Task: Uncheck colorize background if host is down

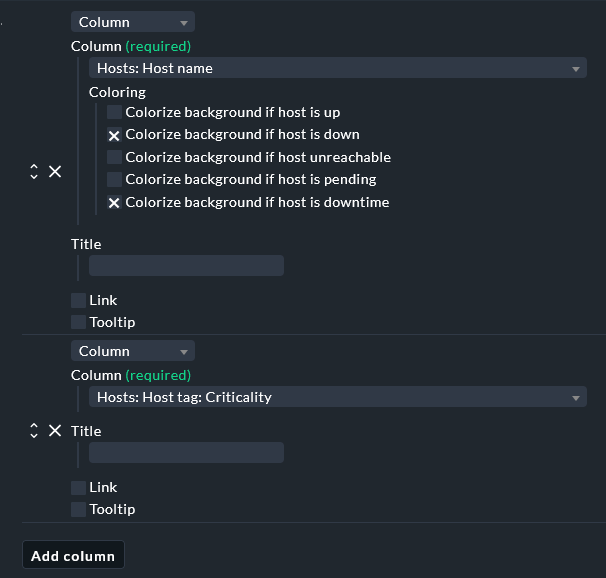Action: pyautogui.click(x=115, y=135)
